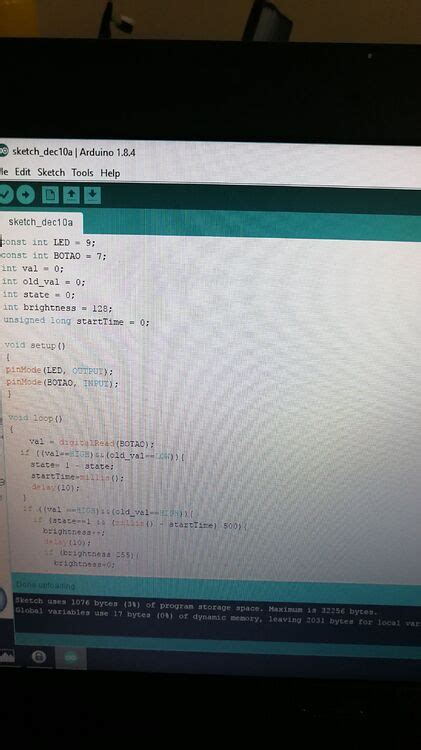Screen dimensions: 421x750
Task: Click the 'void setup()' line
Action: (x=35, y=345)
